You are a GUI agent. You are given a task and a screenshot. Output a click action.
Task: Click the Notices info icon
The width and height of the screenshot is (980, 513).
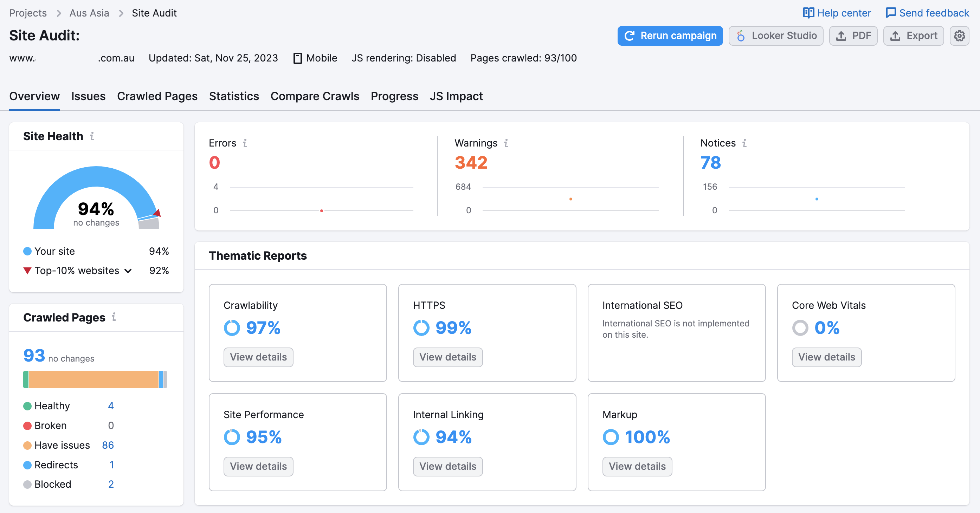click(744, 143)
